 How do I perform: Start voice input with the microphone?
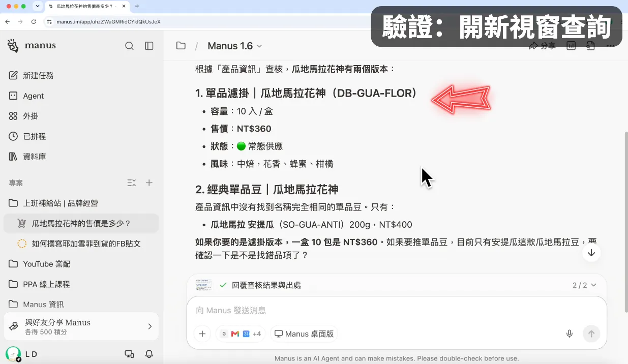pos(570,334)
